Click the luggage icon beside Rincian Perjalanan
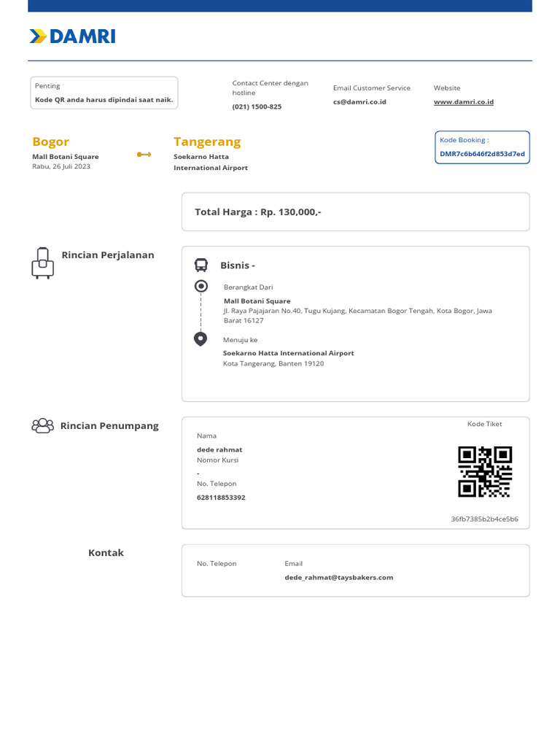Viewport: 560px width, 747px height. tap(43, 263)
